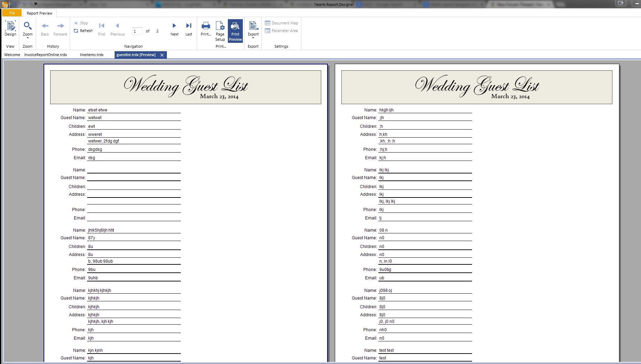This screenshot has height=364, width=641.
Task: Click the name value 'kjn kjnh'
Action: click(x=95, y=350)
